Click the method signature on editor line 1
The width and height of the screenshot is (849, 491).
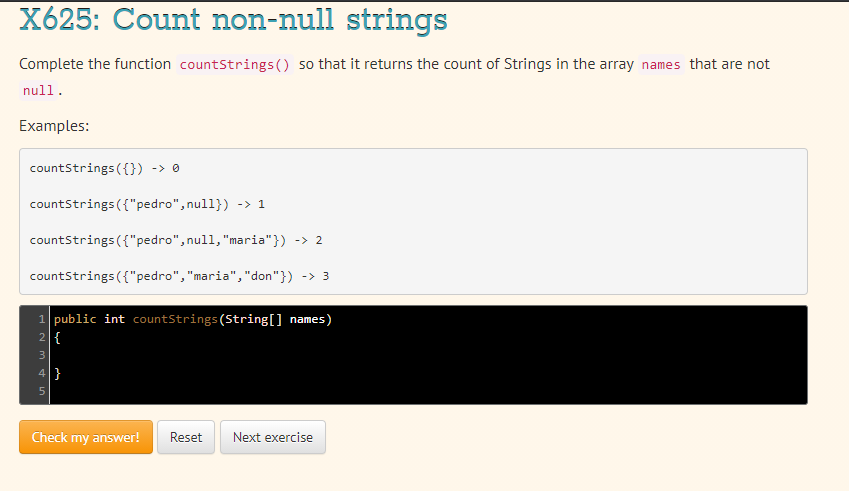tap(193, 319)
